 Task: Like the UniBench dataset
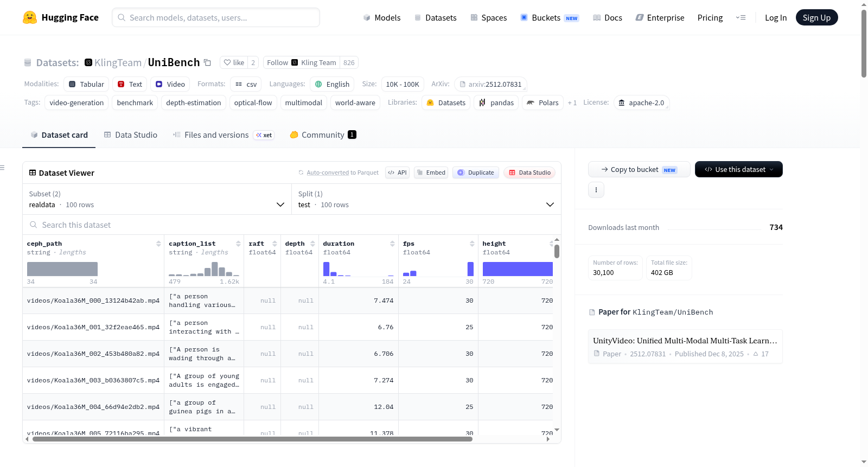pyautogui.click(x=234, y=62)
